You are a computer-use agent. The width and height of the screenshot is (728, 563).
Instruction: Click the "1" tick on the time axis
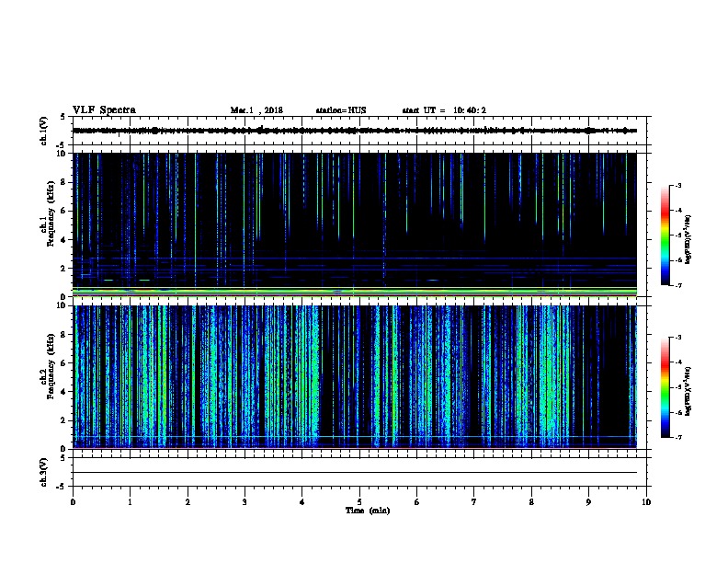point(130,501)
